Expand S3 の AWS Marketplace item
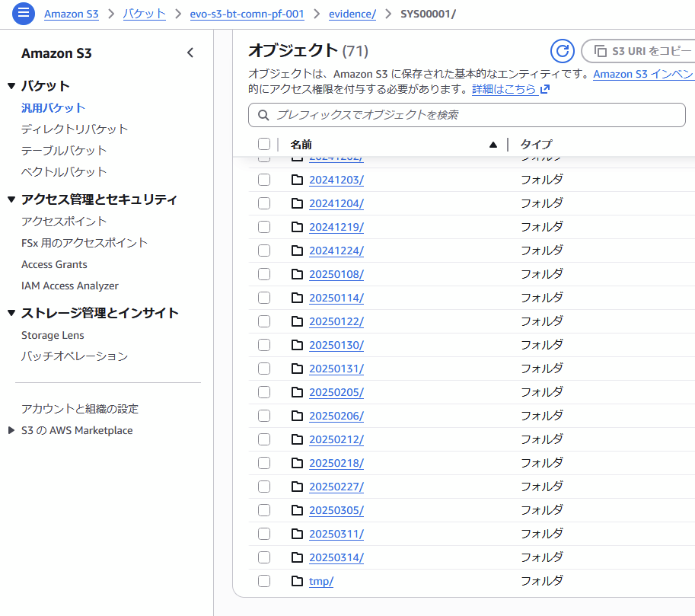The height and width of the screenshot is (616, 695). click(11, 430)
